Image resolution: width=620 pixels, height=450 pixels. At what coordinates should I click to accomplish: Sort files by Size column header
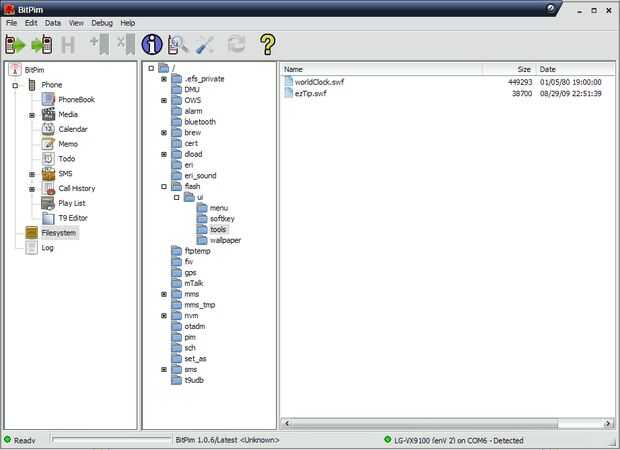click(x=509, y=69)
